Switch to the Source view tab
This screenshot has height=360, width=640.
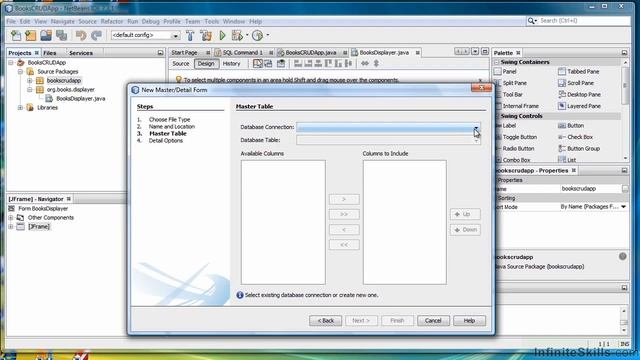181,64
